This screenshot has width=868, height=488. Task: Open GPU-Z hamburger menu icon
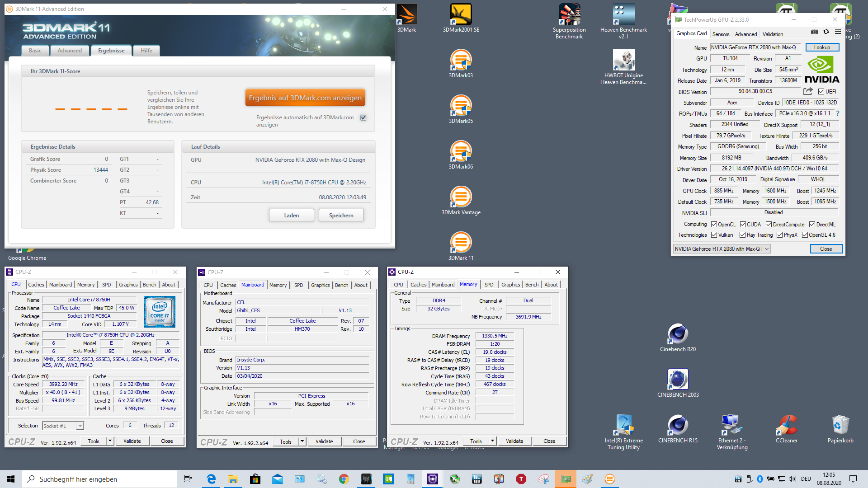pyautogui.click(x=838, y=32)
